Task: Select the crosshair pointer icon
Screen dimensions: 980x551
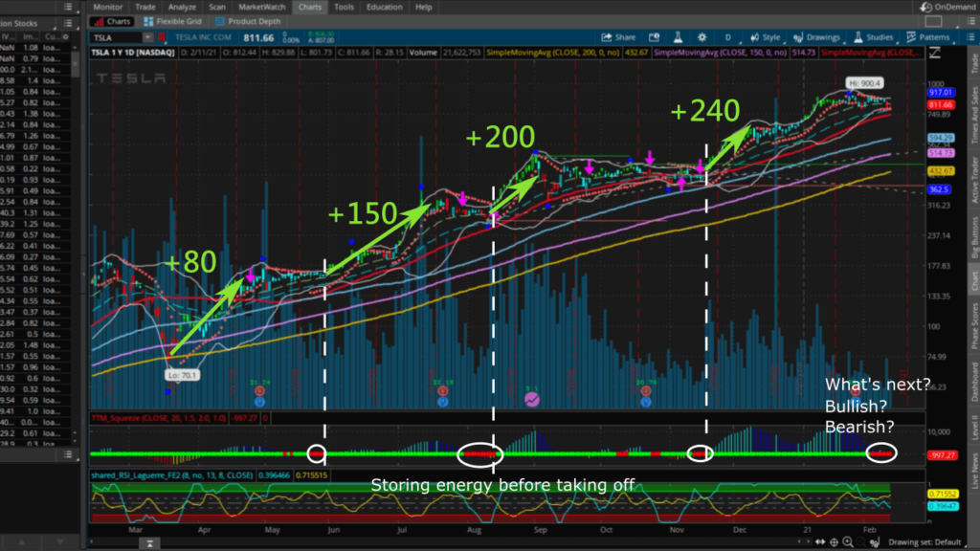Action: (x=834, y=542)
